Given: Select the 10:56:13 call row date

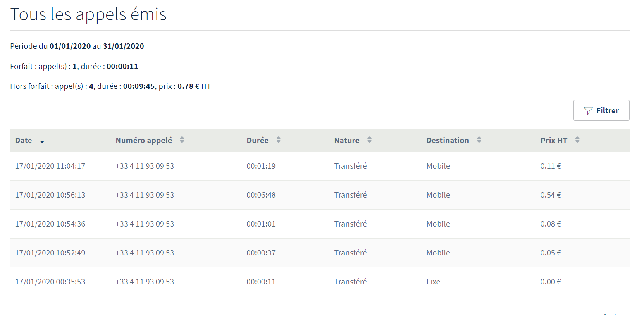Looking at the screenshot, I should pyautogui.click(x=50, y=195).
